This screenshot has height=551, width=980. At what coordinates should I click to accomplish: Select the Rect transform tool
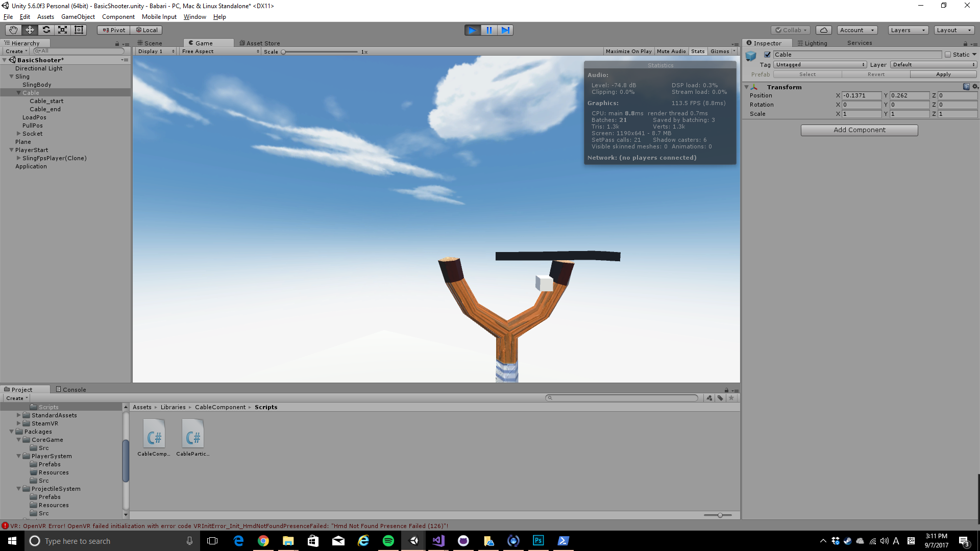coord(78,30)
